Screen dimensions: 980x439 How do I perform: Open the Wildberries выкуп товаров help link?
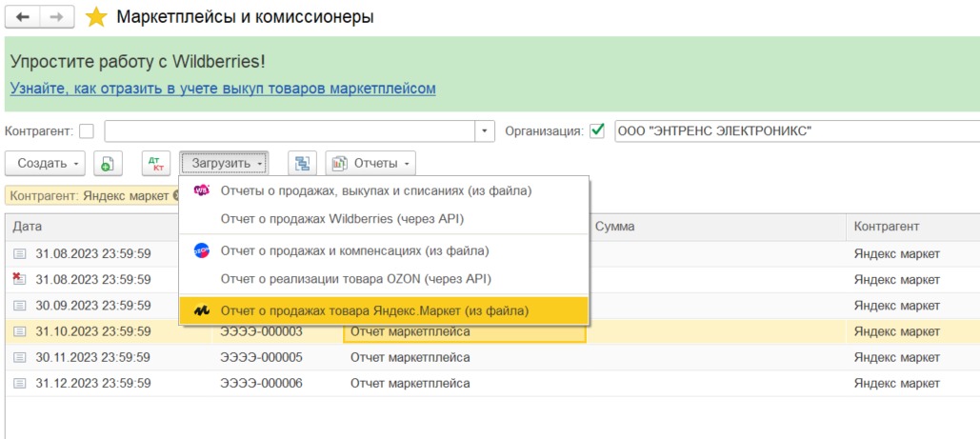223,89
